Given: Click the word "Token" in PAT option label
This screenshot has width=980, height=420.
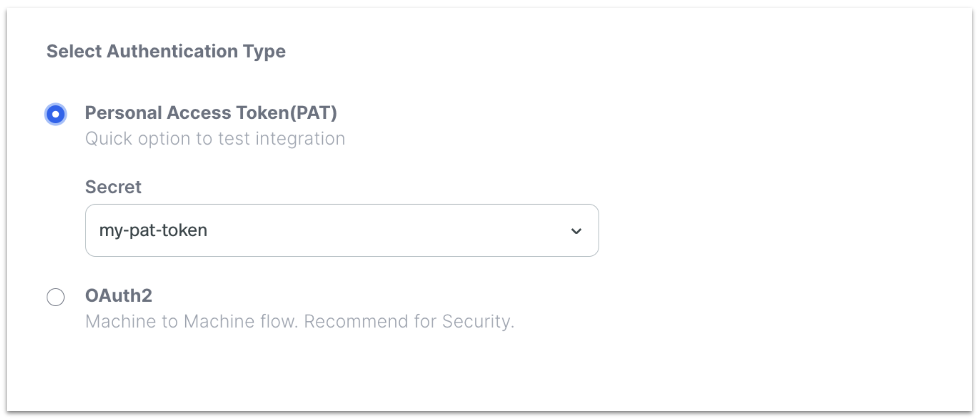Looking at the screenshot, I should 262,113.
